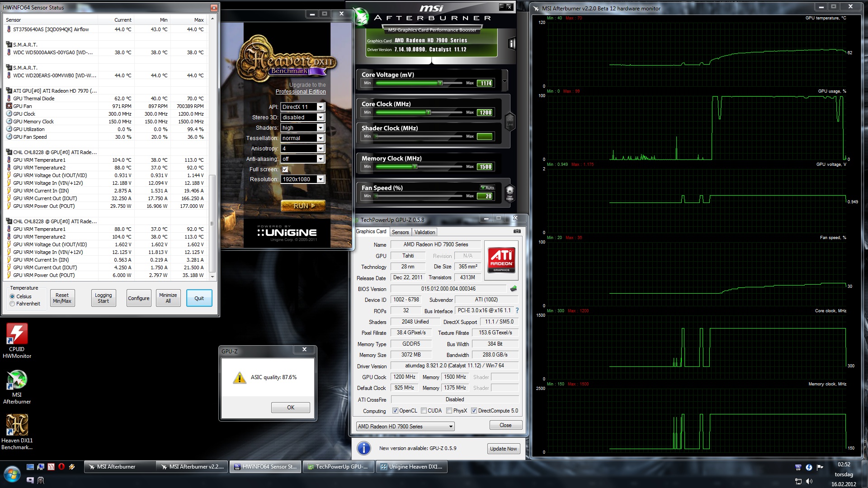Toggle the fan speed Auto button
The width and height of the screenshot is (868, 488).
pos(488,188)
